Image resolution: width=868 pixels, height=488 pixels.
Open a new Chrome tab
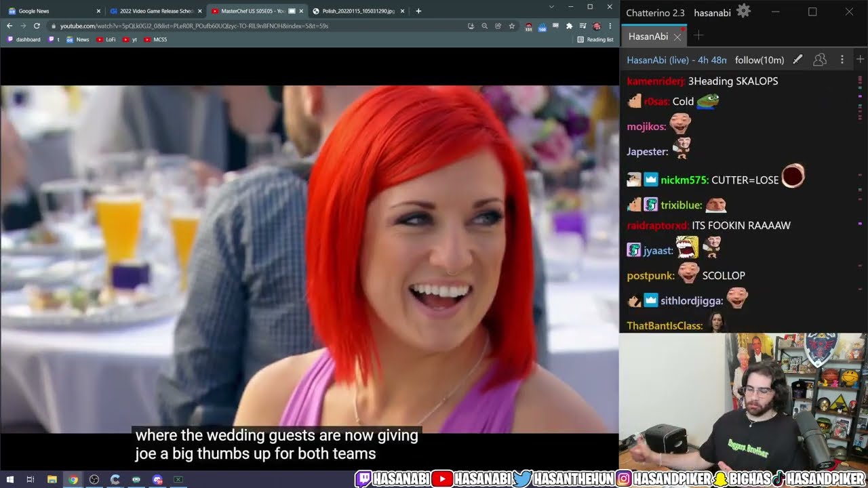[418, 11]
